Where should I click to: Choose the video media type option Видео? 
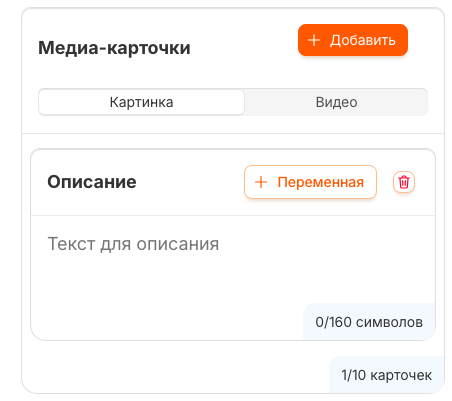(336, 102)
